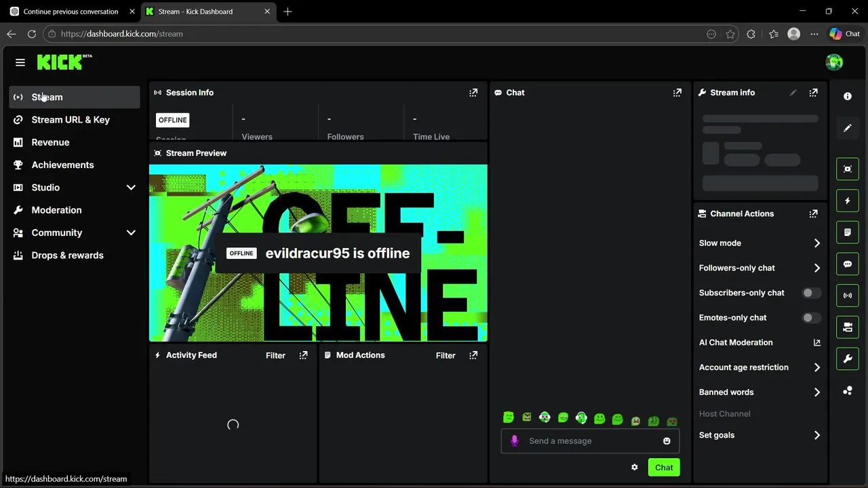
Task: Open the Mod Actions Filter
Action: [446, 355]
